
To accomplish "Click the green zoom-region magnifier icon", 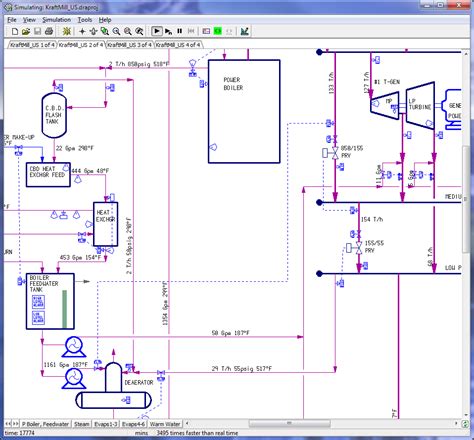I will click(105, 31).
